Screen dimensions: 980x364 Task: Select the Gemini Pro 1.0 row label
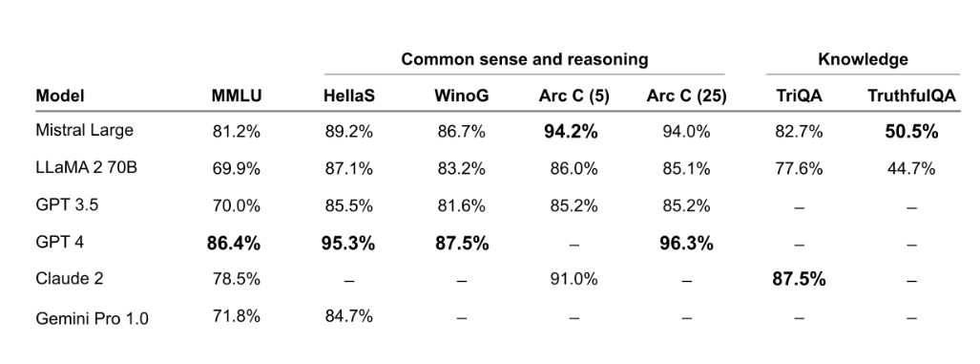click(x=92, y=318)
